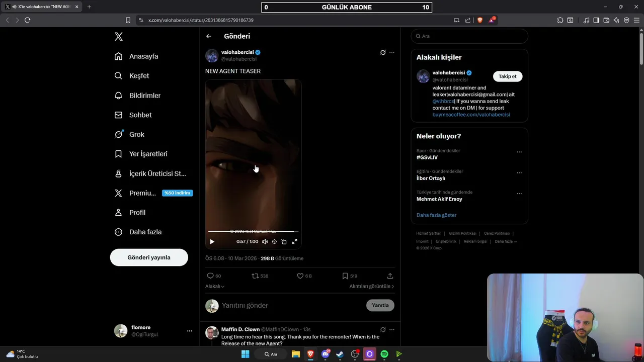The image size is (644, 362).
Task: Open Steam from the taskbar
Action: (x=340, y=354)
